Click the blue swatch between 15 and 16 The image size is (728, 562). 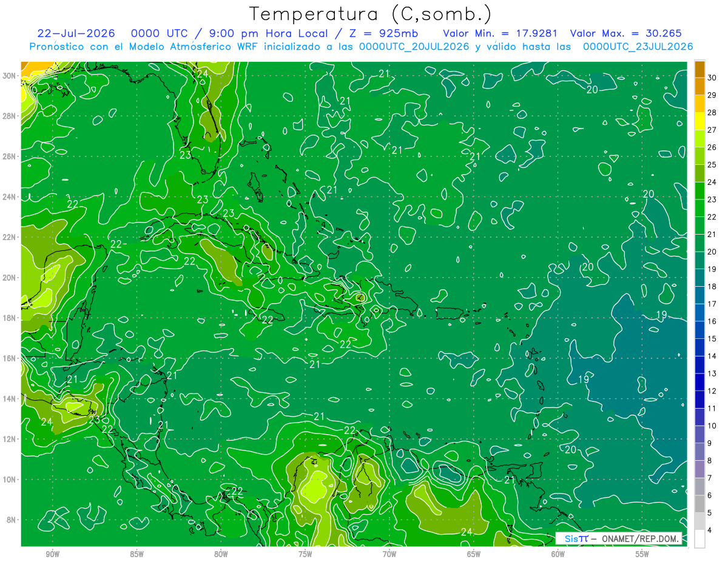699,330
